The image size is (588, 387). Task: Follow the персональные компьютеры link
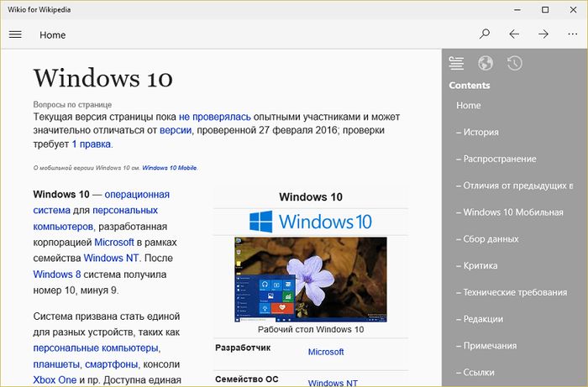(x=96, y=348)
